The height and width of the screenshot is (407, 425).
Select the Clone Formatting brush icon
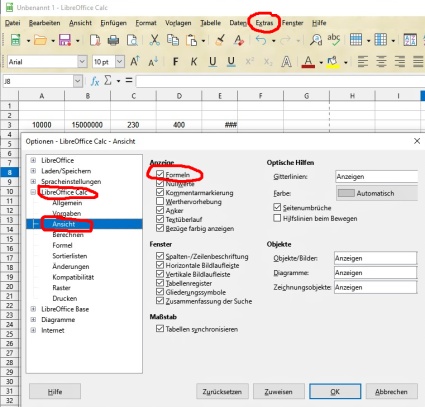pyautogui.click(x=220, y=40)
